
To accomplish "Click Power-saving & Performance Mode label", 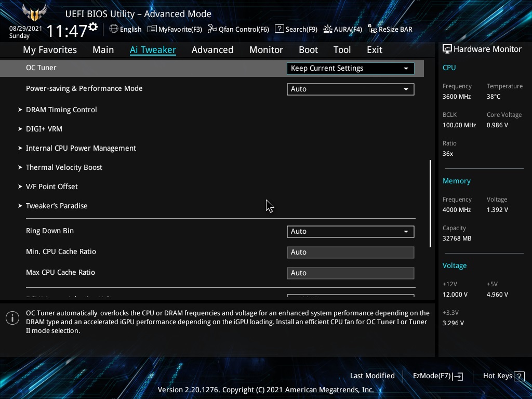I will coord(84,88).
